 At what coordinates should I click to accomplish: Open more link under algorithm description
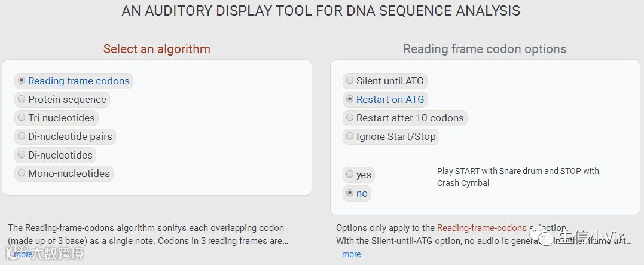click(24, 254)
